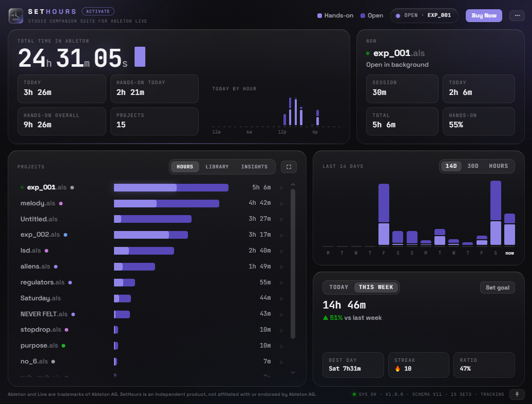Viewport: 532px width, 404px height.
Task: Switch the chart range to 30D
Action: pos(472,166)
